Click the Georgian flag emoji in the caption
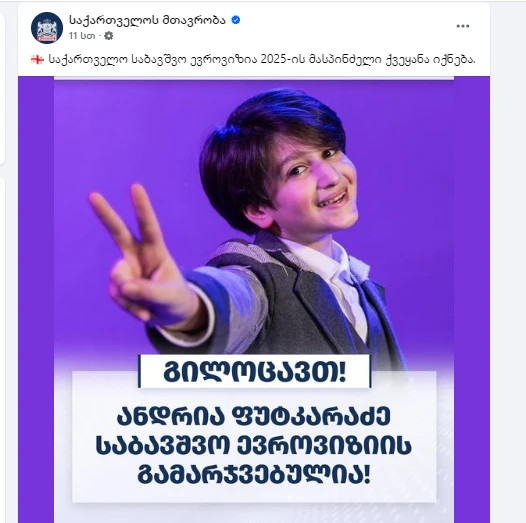Screen dimensions: 526x523 (x=37, y=60)
